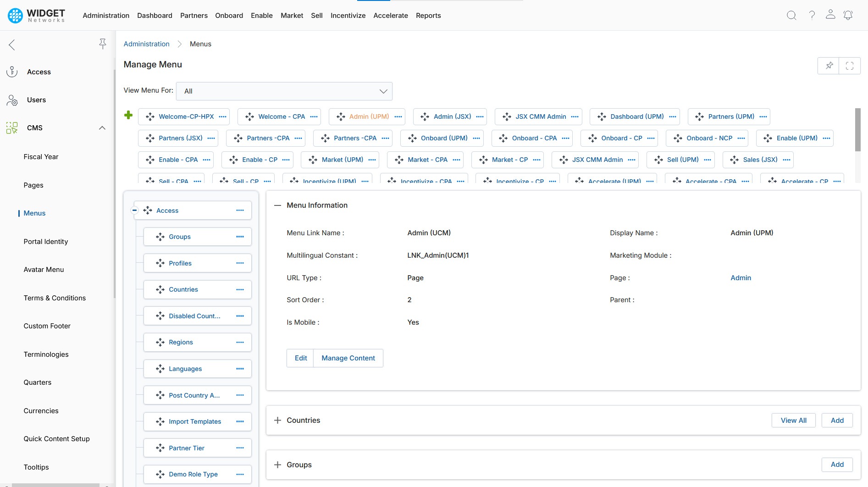Expand the Groups panel
868x487 pixels.
pos(277,465)
